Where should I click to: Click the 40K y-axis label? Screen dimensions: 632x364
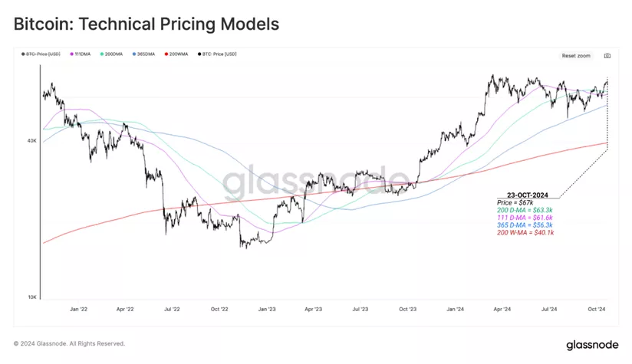pos(32,141)
